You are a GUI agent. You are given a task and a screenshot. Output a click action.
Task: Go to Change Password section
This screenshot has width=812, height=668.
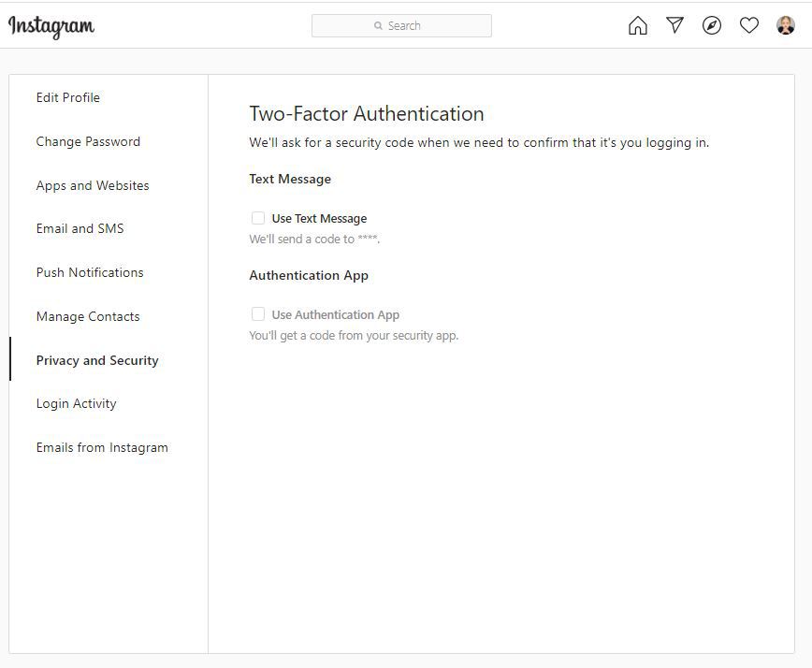(x=88, y=141)
